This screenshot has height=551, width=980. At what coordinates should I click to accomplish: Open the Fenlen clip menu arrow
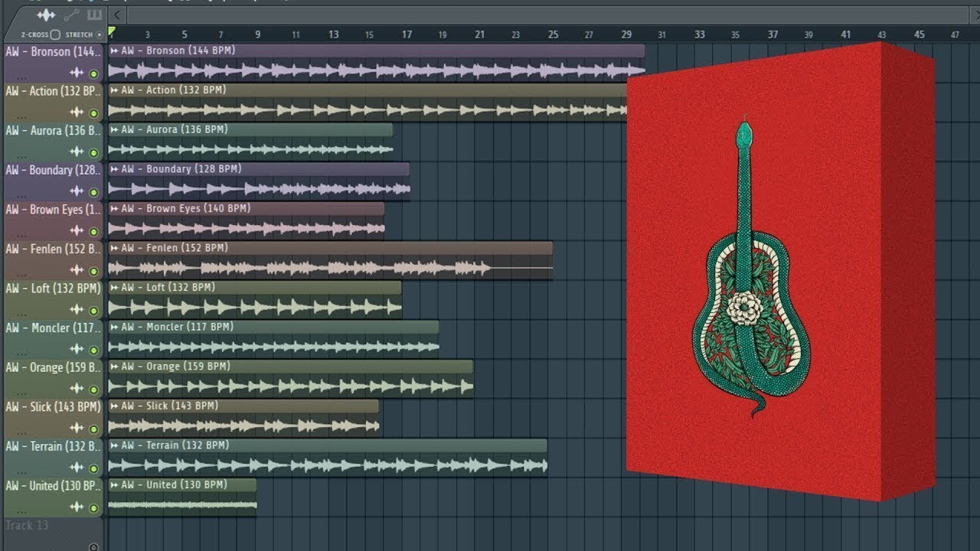coord(114,248)
